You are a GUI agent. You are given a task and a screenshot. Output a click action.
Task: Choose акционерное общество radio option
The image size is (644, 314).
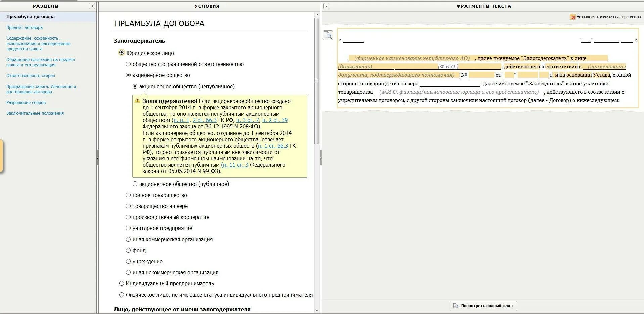[x=128, y=75]
